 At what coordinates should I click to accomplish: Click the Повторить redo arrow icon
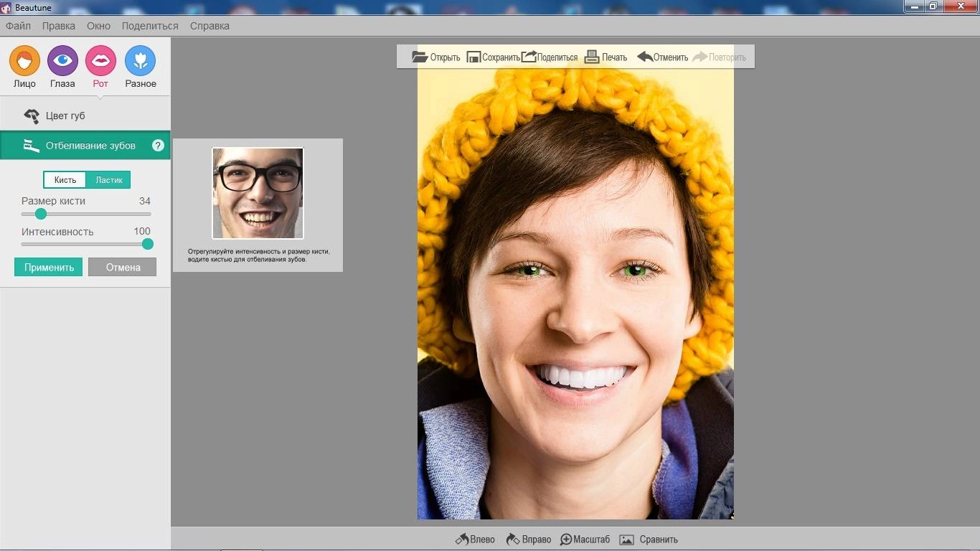699,57
